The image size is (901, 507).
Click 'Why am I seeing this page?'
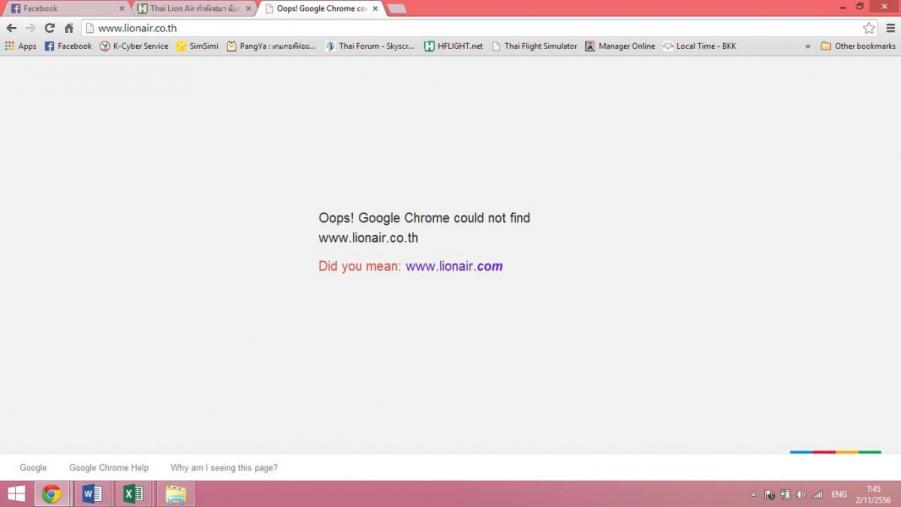click(224, 468)
